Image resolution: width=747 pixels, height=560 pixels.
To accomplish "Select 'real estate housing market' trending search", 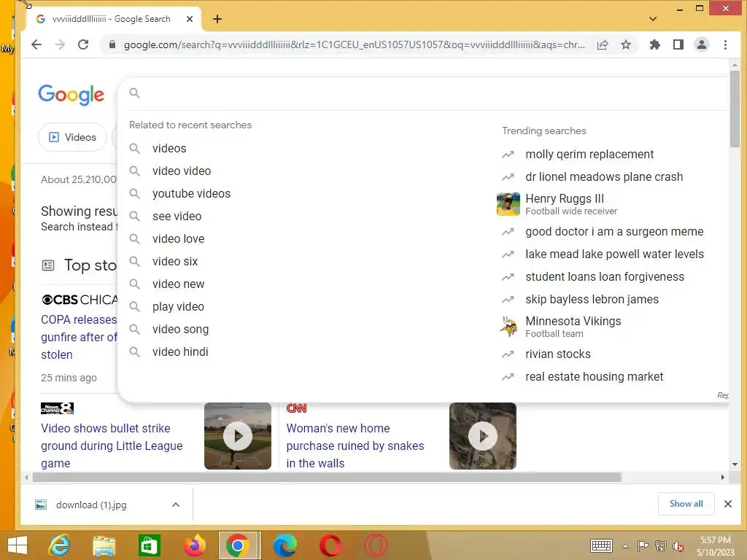I will tap(594, 377).
